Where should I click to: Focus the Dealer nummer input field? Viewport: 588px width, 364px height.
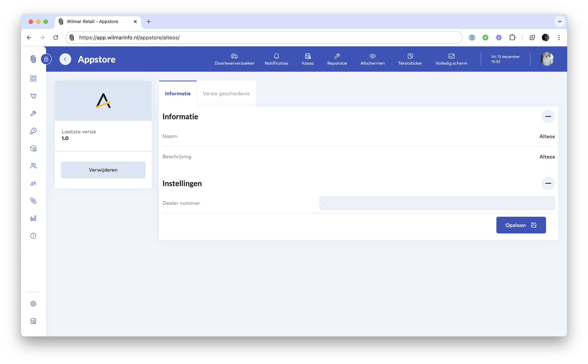coord(437,203)
